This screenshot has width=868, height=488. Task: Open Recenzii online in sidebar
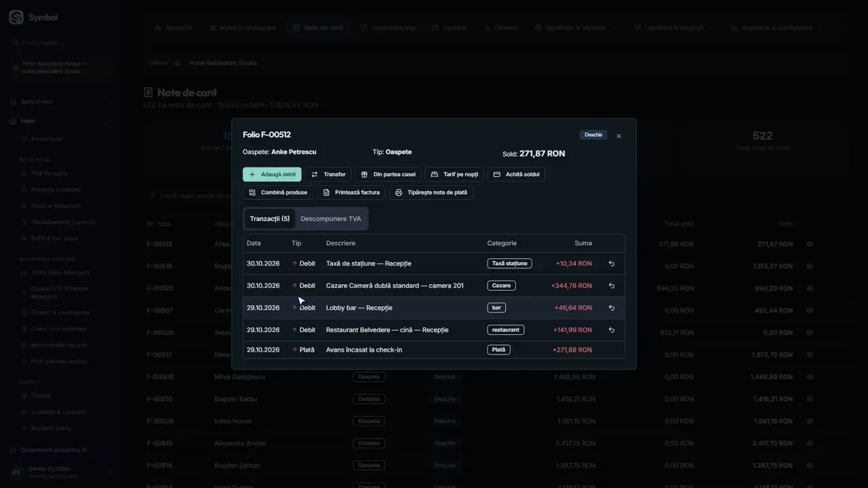[x=52, y=428]
